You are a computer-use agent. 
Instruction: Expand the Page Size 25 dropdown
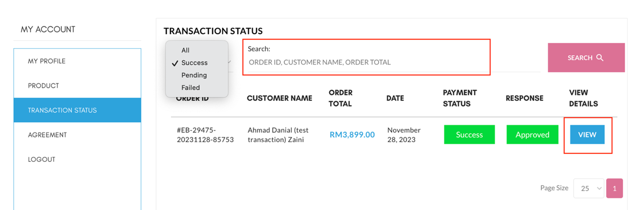point(589,188)
